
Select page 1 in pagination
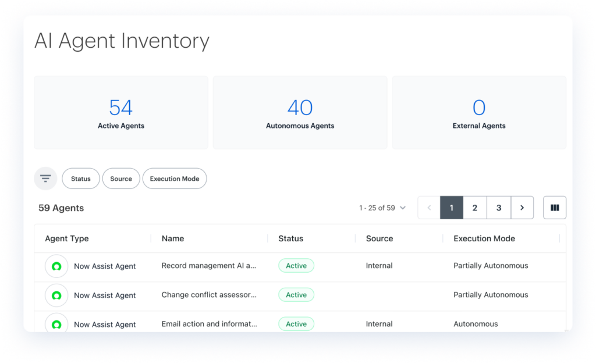(452, 208)
